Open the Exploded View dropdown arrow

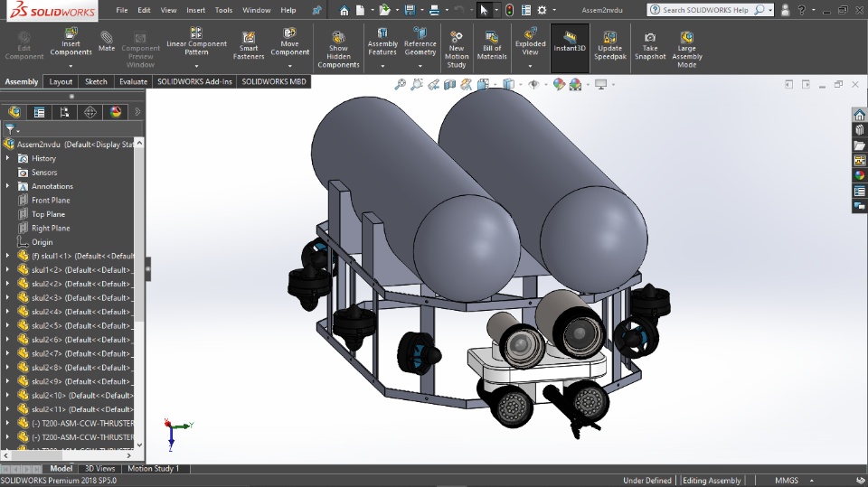pos(530,65)
